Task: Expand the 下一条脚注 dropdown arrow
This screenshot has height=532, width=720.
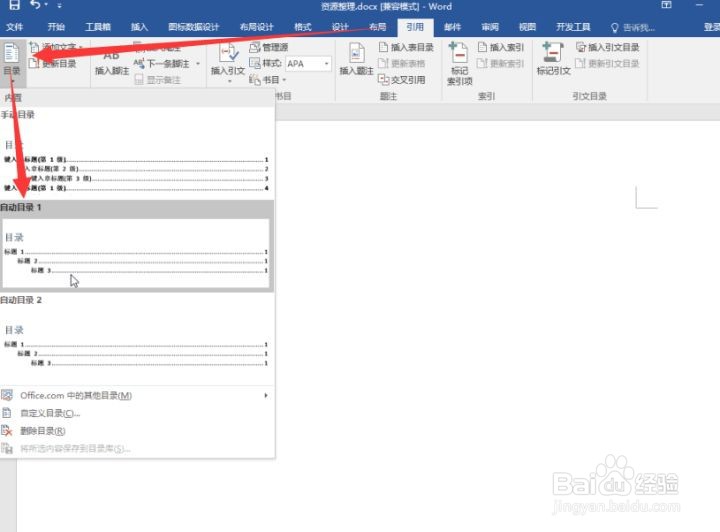Action: [x=198, y=63]
